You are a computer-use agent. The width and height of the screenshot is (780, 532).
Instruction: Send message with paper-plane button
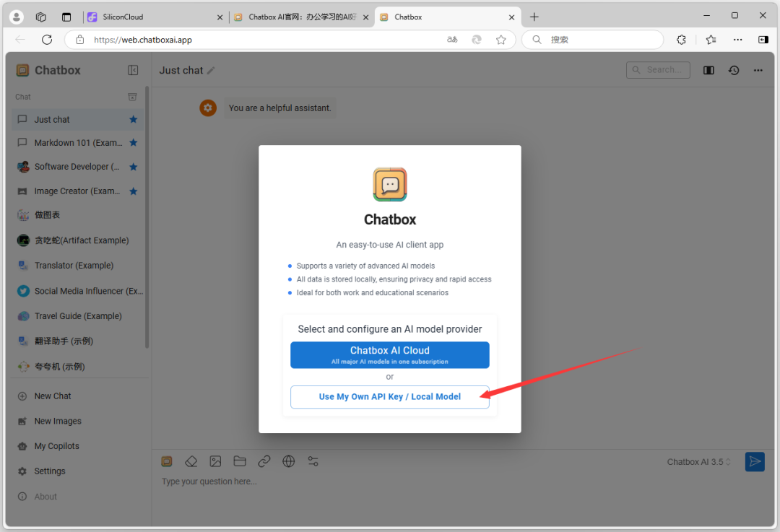pyautogui.click(x=755, y=462)
